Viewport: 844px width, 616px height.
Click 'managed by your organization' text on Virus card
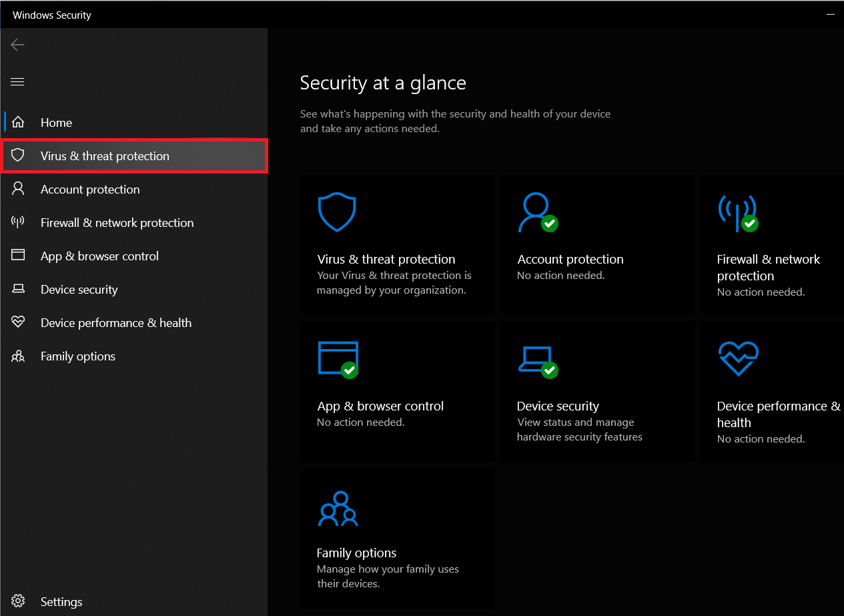tap(392, 290)
